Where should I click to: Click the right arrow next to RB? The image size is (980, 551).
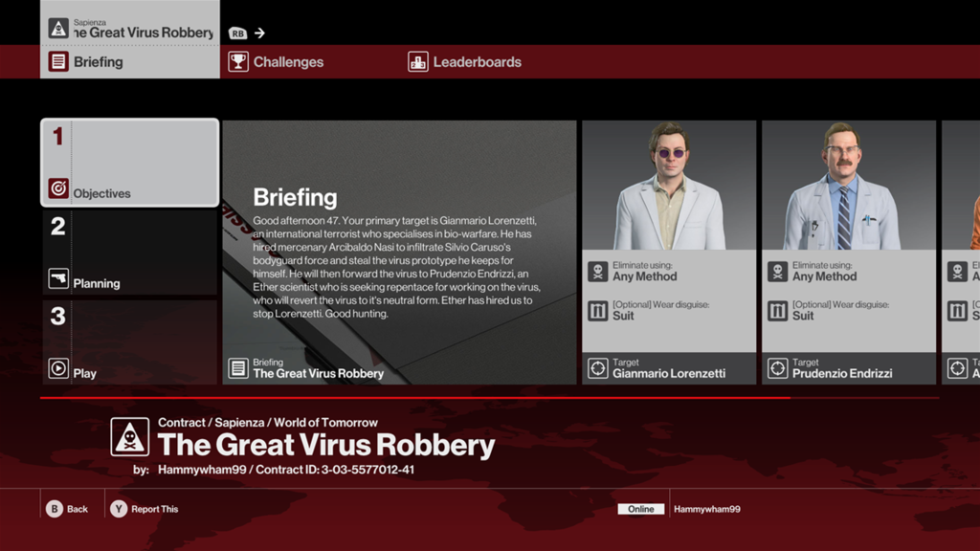click(x=259, y=33)
